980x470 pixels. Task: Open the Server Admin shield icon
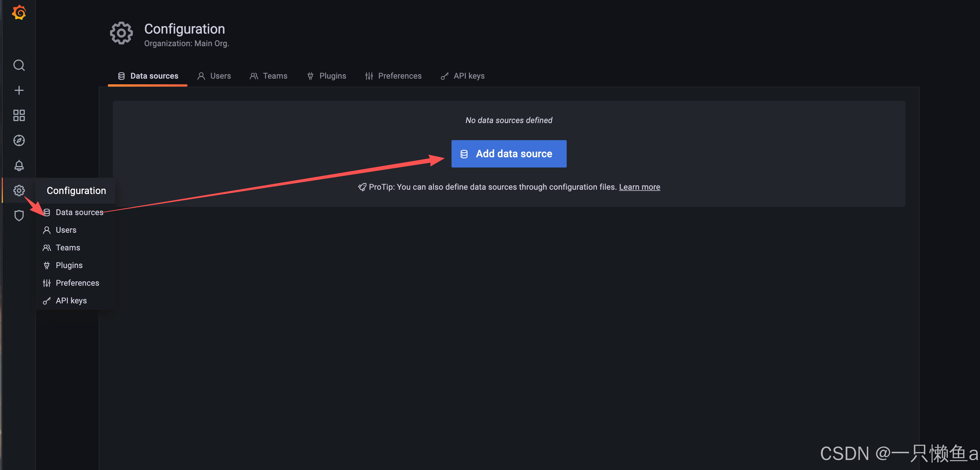click(x=19, y=216)
